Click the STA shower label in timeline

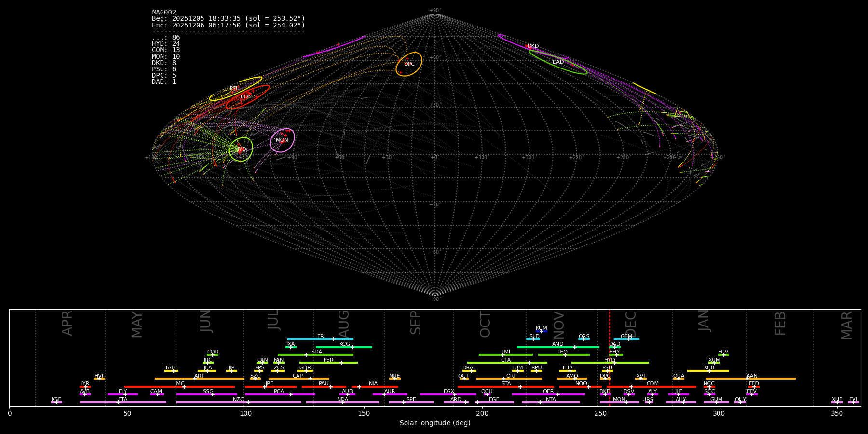(506, 384)
